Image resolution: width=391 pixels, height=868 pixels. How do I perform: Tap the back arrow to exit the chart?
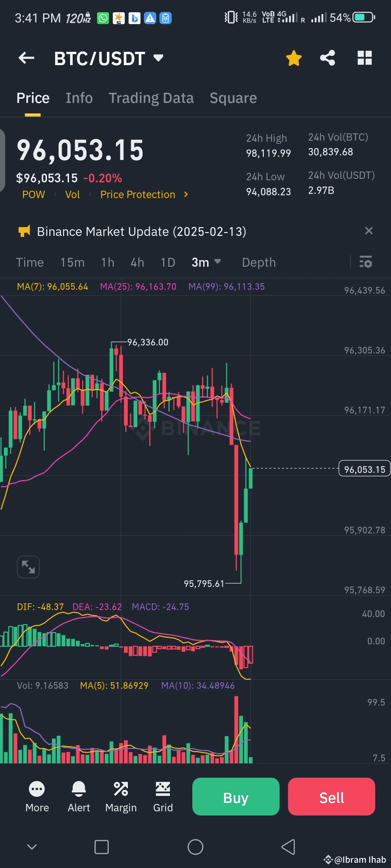pyautogui.click(x=26, y=58)
